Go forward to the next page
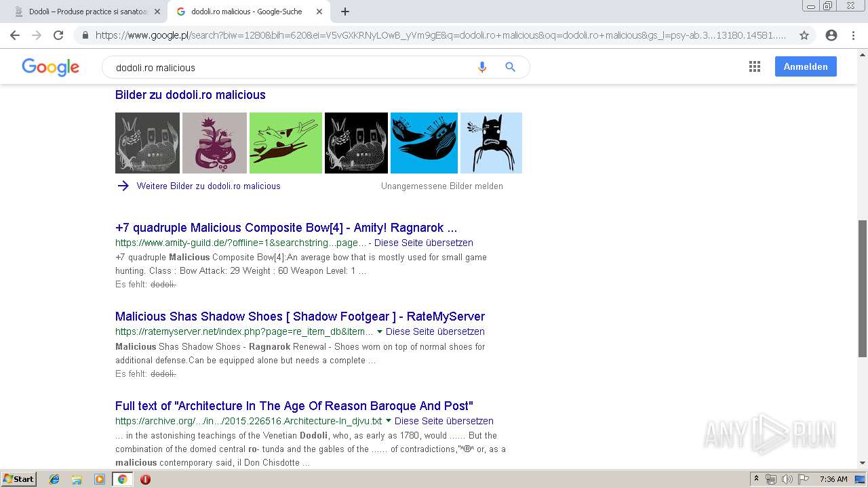Viewport: 868px width, 488px height. click(x=37, y=35)
